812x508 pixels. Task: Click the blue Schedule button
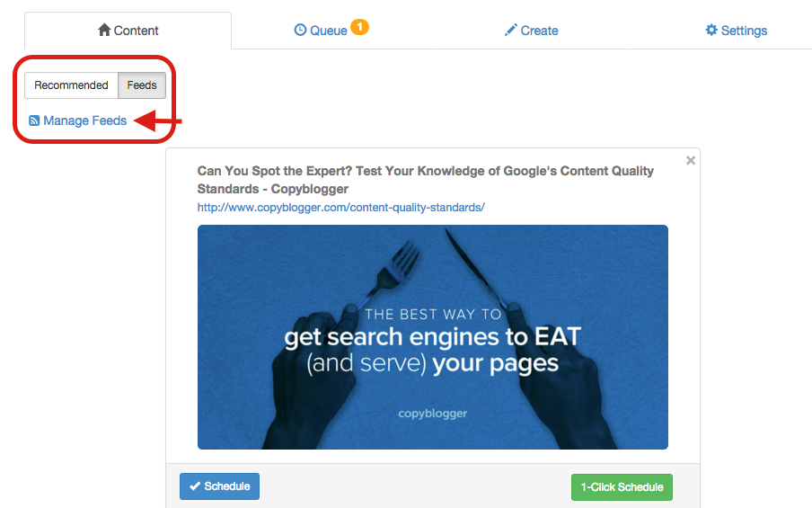click(219, 486)
